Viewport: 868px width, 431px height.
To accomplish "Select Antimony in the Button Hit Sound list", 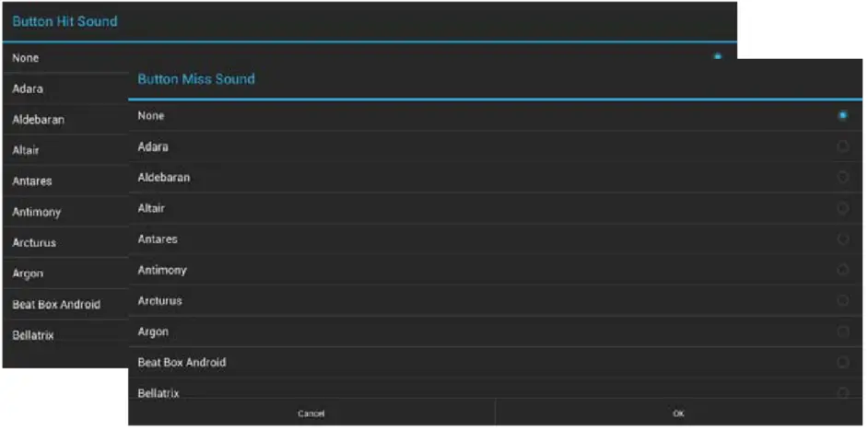I will [37, 212].
